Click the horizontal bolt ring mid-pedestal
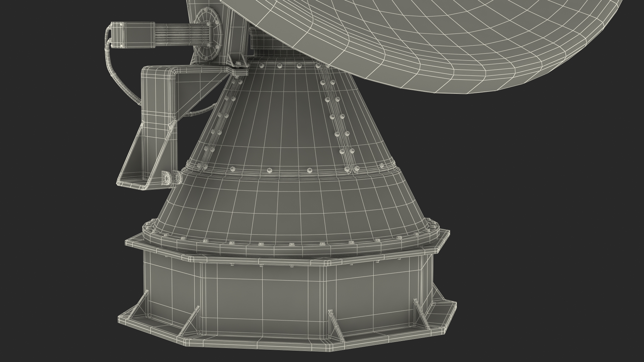The width and height of the screenshot is (644, 362). [x=288, y=171]
